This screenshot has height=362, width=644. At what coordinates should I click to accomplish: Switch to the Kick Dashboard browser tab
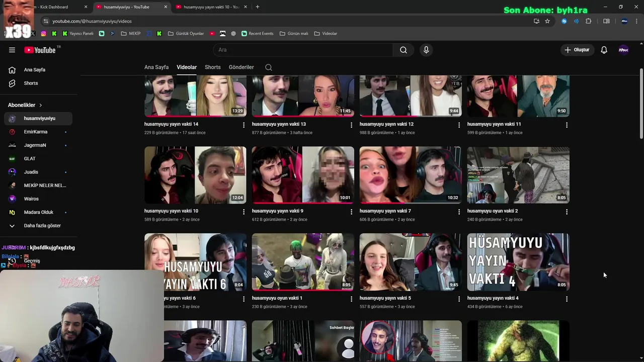click(55, 7)
